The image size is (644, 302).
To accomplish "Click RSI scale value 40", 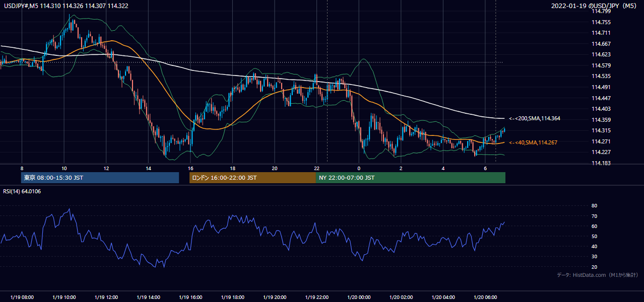I will tap(594, 247).
